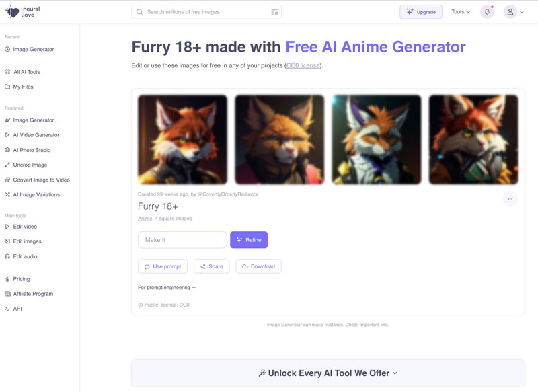Expand the Tools dropdown menu
The image size is (538, 392).
[x=461, y=11]
